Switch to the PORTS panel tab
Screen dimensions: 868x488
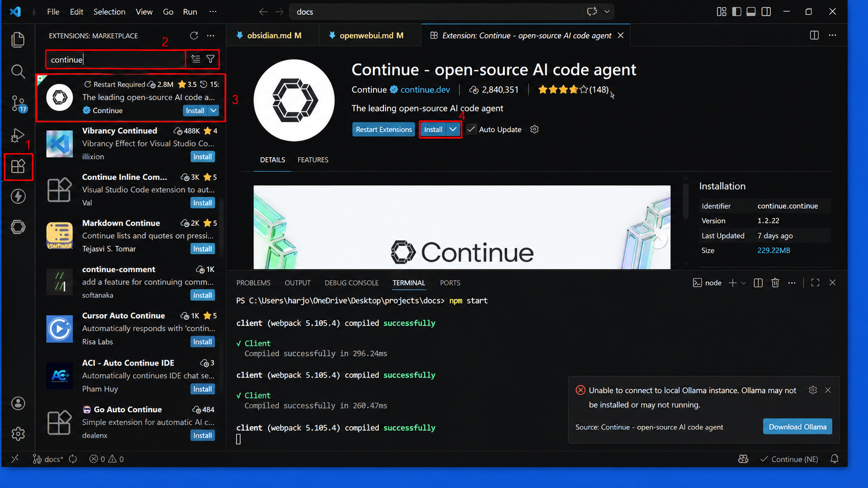pyautogui.click(x=450, y=283)
